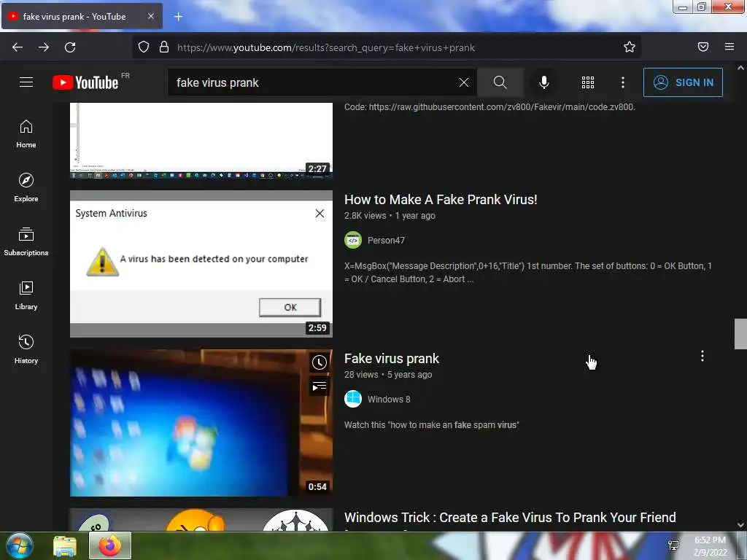Open the 2:27 video thumbnail at top
The image size is (747, 560).
pyautogui.click(x=201, y=141)
